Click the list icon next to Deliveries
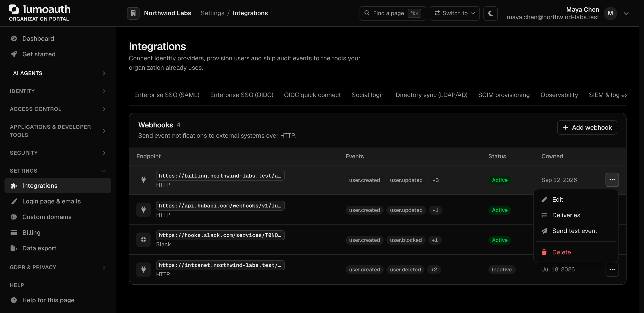The height and width of the screenshot is (313, 644). (544, 215)
